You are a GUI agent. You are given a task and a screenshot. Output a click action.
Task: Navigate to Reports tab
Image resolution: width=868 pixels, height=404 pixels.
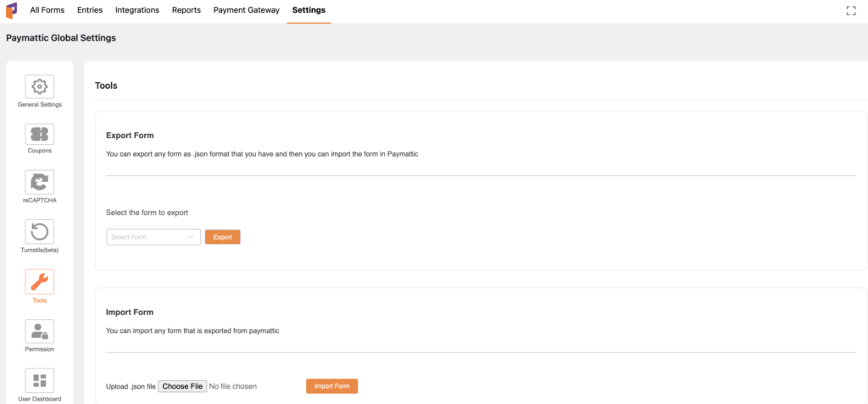click(185, 10)
